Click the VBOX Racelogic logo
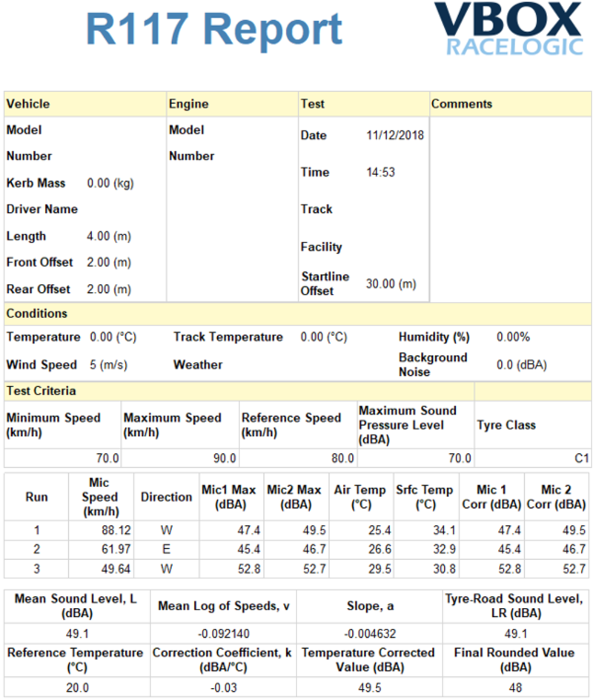The width and height of the screenshot is (593, 700). pos(508,30)
